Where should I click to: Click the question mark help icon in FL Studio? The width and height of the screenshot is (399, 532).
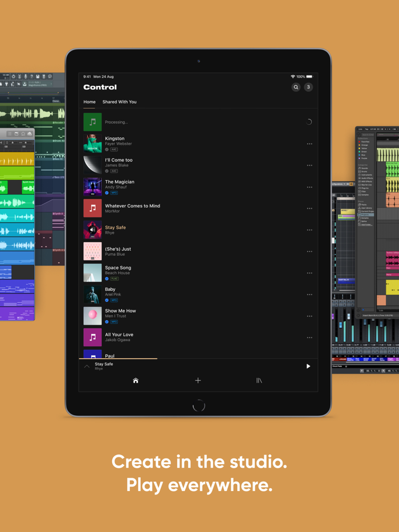click(31, 76)
